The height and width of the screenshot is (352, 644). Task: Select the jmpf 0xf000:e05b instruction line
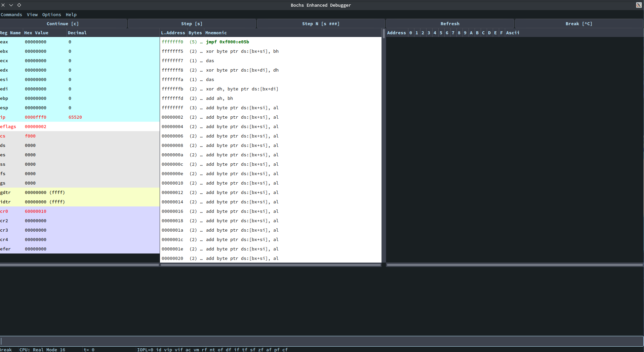[227, 42]
